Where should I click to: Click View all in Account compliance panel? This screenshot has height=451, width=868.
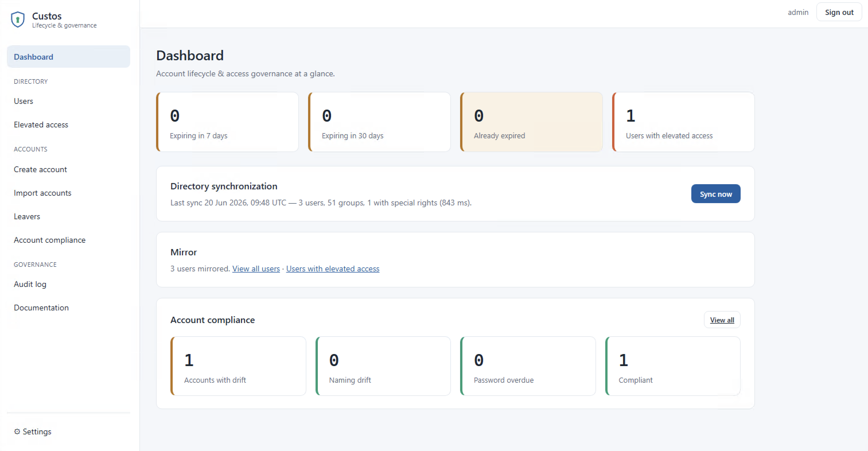[722, 320]
